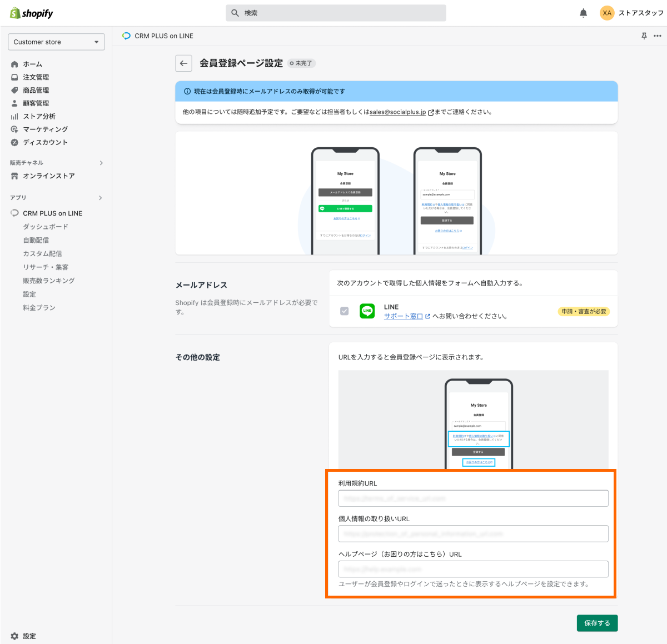Click the Shopify logo
Screen dimensions: 667x644
tap(32, 13)
